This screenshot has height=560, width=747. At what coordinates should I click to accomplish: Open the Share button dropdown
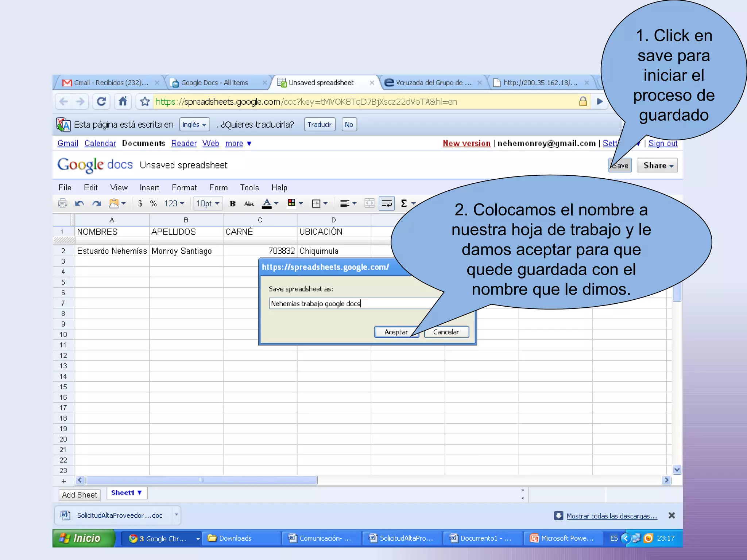coord(657,166)
